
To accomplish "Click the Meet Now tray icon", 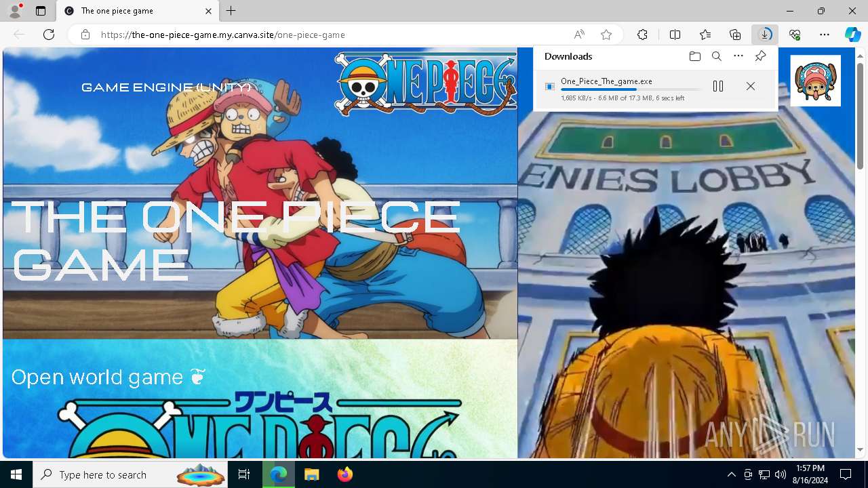I will tap(748, 474).
